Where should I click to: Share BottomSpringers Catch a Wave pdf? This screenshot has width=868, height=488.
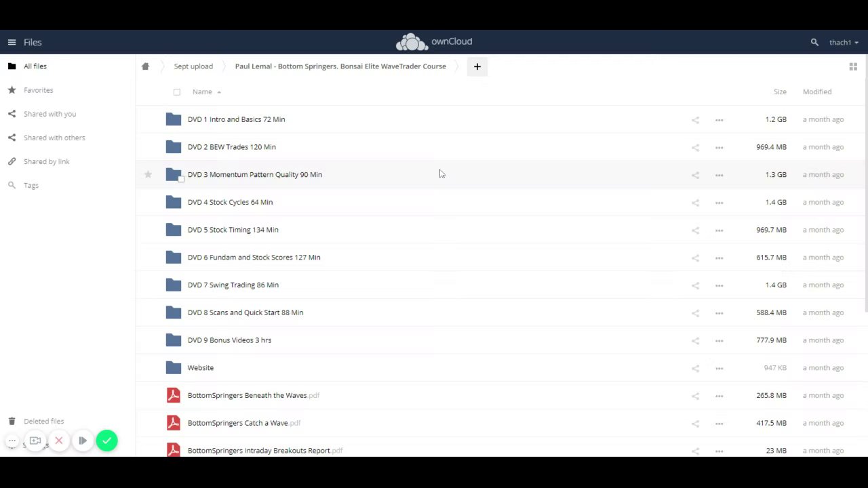click(x=695, y=424)
